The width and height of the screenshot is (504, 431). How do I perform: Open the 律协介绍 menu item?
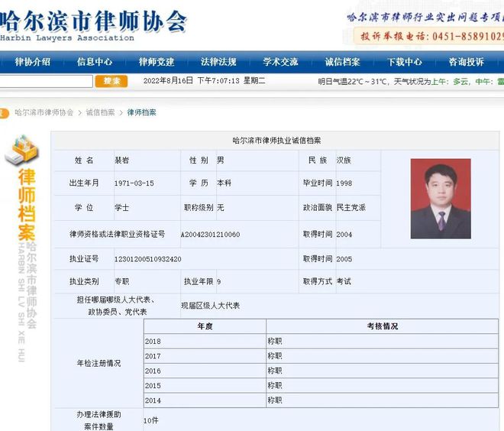tap(33, 62)
